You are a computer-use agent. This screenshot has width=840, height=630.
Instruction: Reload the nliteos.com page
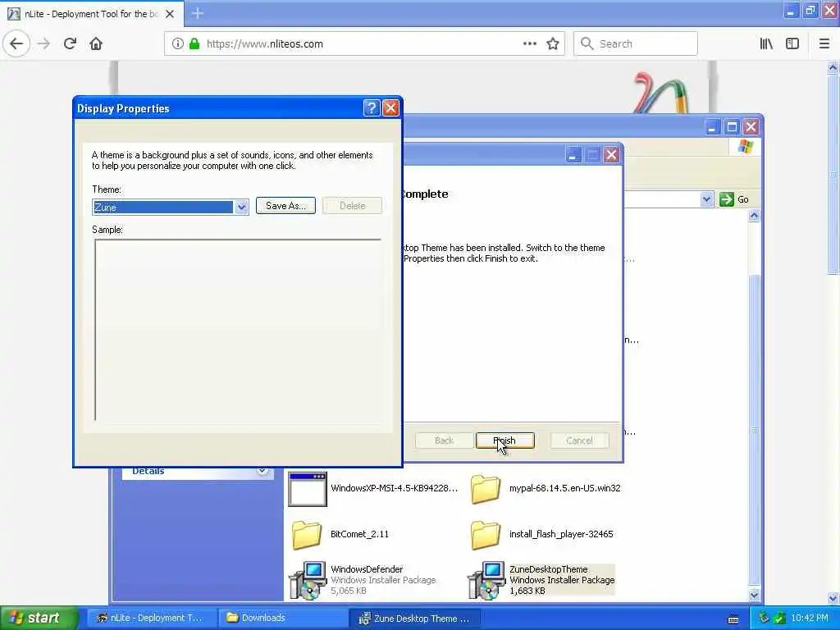[x=70, y=43]
